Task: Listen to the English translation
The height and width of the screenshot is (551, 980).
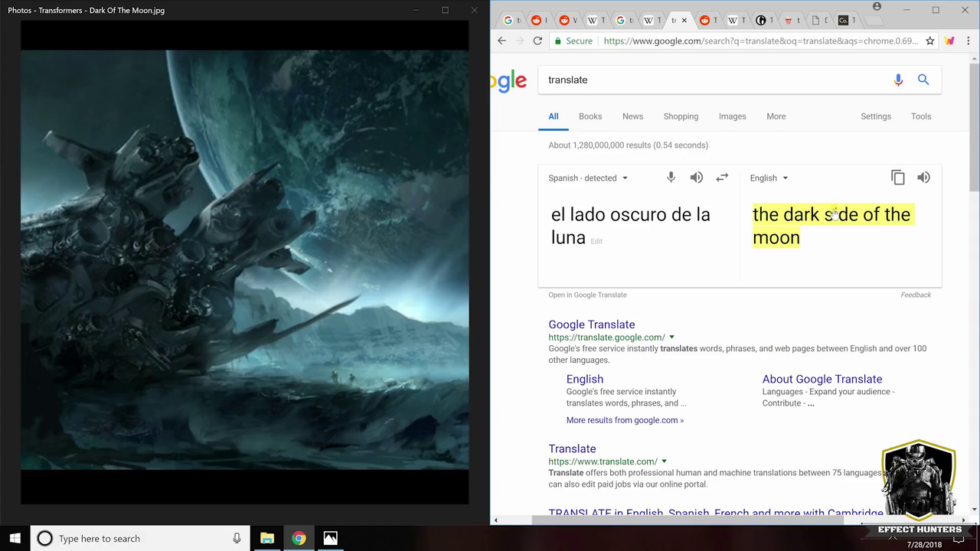Action: (924, 178)
